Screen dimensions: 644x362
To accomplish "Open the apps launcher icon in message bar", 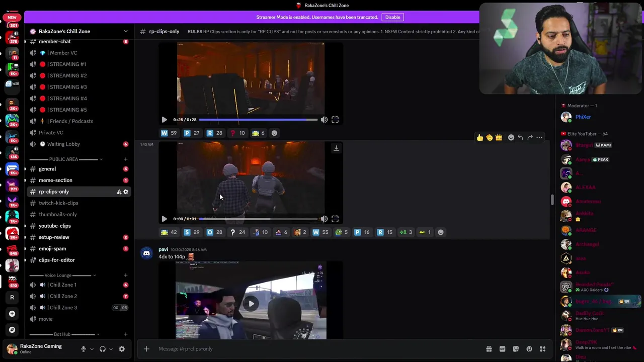I will click(x=543, y=349).
